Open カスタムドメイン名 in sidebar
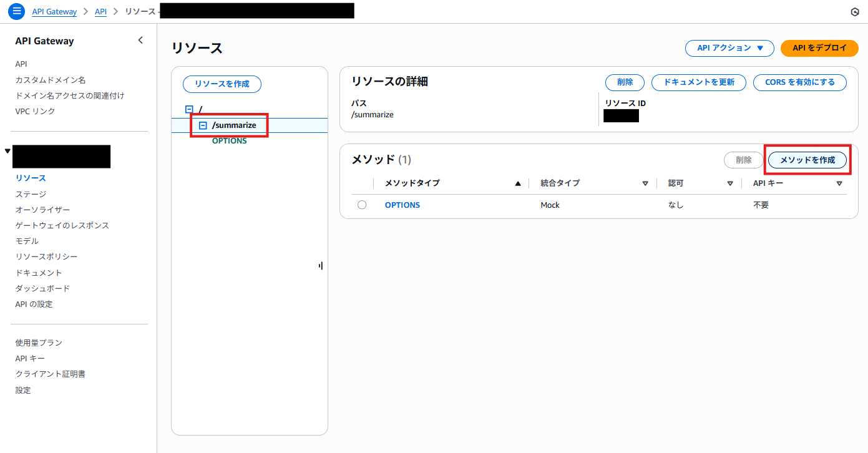The image size is (868, 453). (x=51, y=80)
